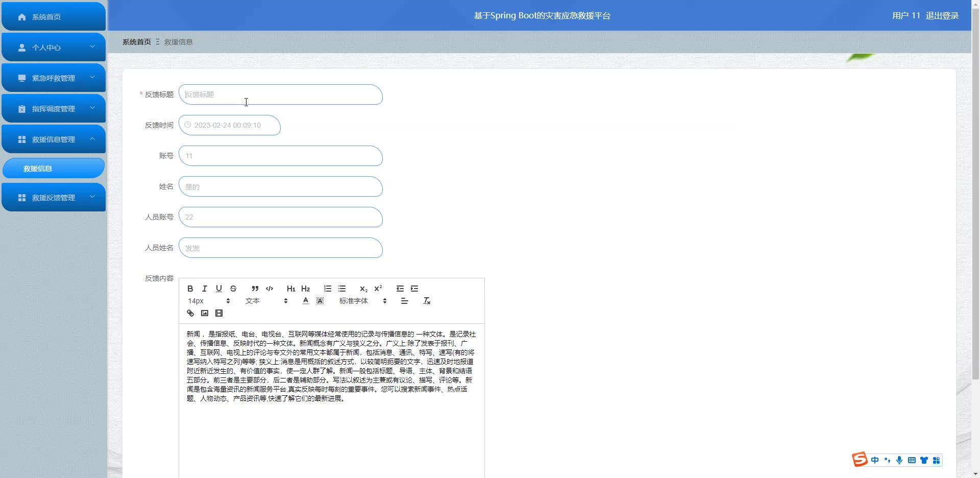Open the Sogou toolbox grid
This screenshot has width=980, height=478.
tap(936, 460)
